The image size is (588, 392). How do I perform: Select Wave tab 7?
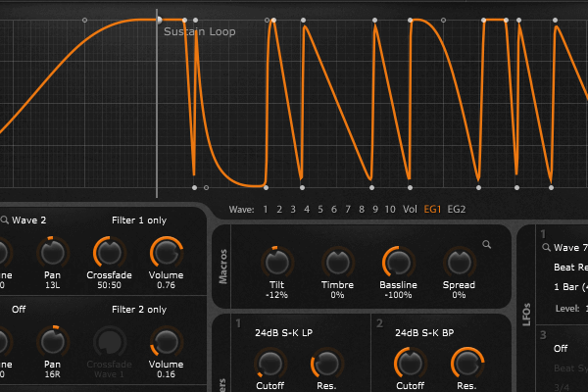(x=348, y=210)
